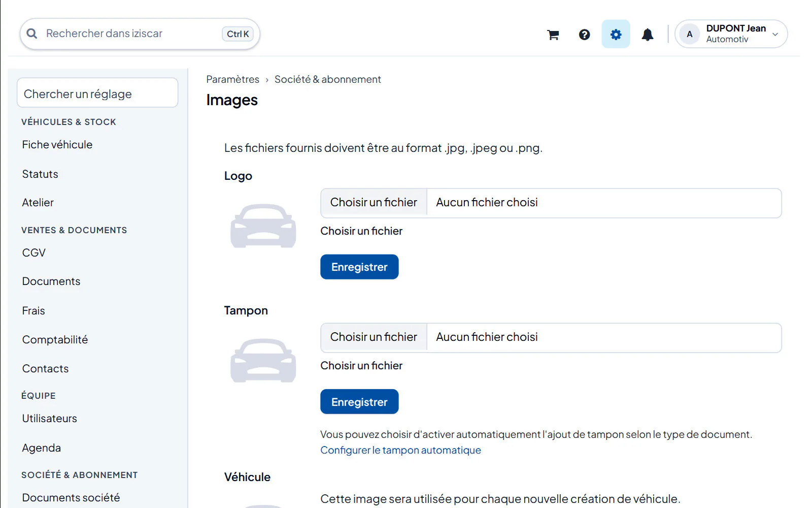Open Contacts settings
812x508 pixels.
point(45,369)
